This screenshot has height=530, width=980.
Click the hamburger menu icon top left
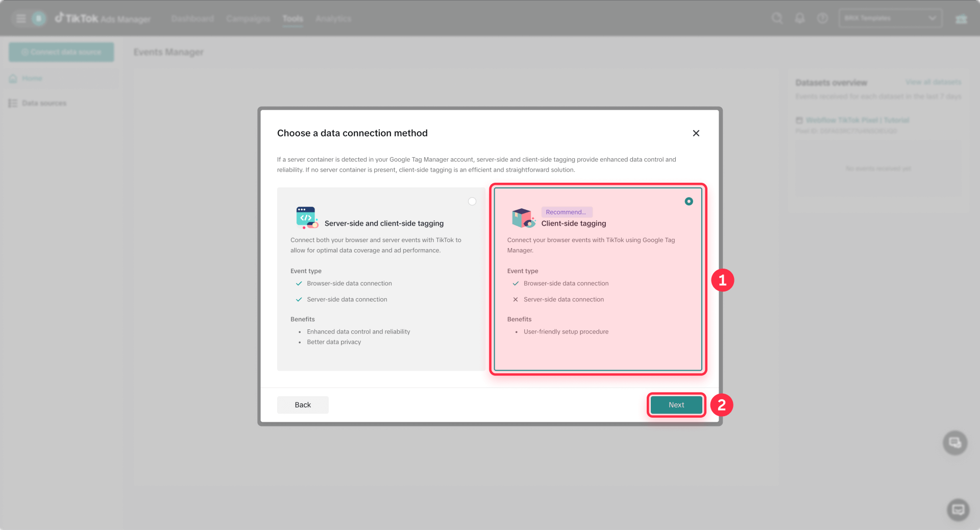click(20, 18)
